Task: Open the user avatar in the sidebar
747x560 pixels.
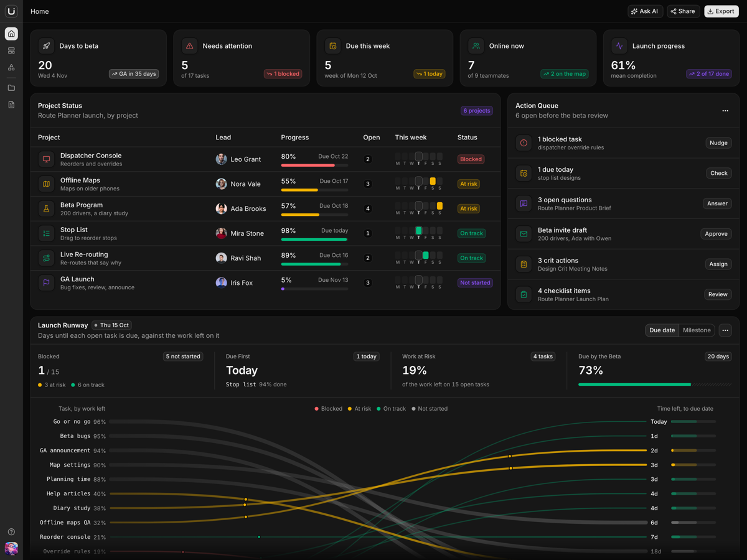Action: (11, 548)
